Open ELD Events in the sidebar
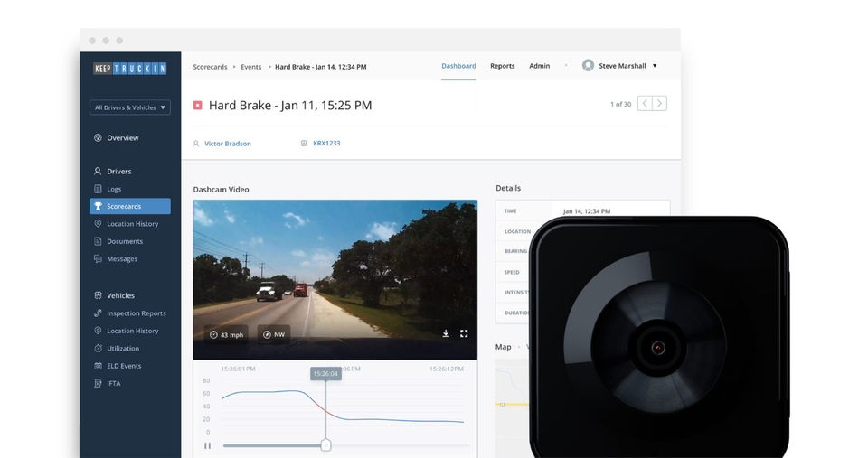The height and width of the screenshot is (458, 868). click(x=124, y=366)
